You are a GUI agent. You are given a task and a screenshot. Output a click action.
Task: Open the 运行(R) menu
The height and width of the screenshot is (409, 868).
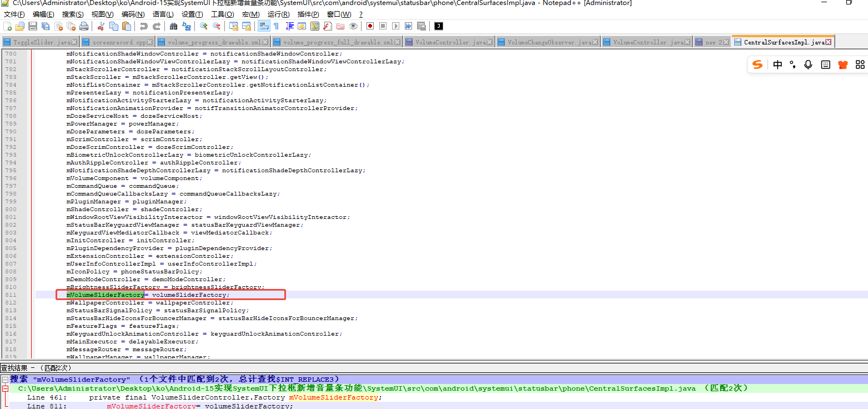click(278, 14)
